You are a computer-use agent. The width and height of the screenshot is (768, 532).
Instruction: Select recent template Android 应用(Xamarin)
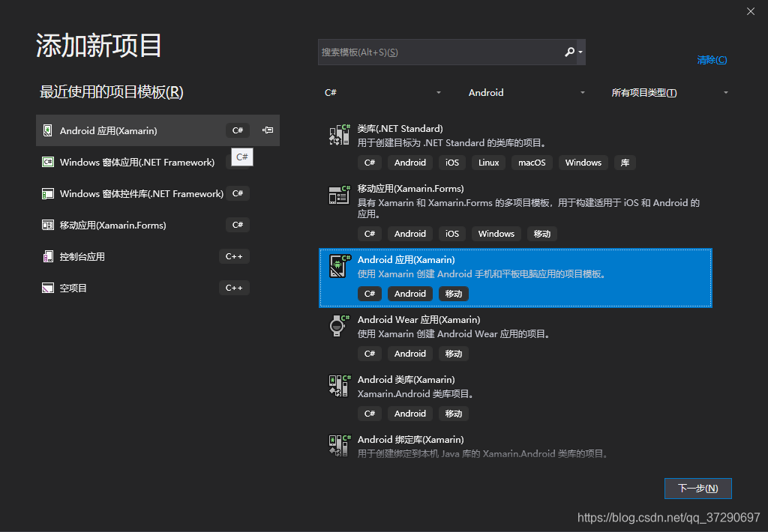coord(157,130)
